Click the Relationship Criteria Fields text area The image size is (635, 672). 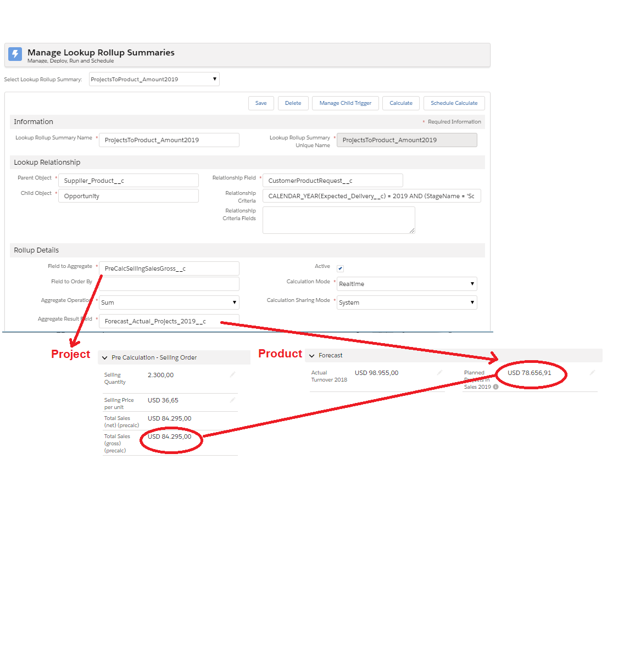click(338, 220)
